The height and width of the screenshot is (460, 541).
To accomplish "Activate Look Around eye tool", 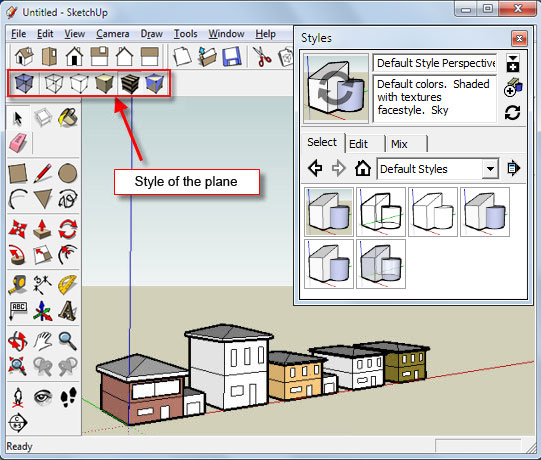I will [x=43, y=397].
